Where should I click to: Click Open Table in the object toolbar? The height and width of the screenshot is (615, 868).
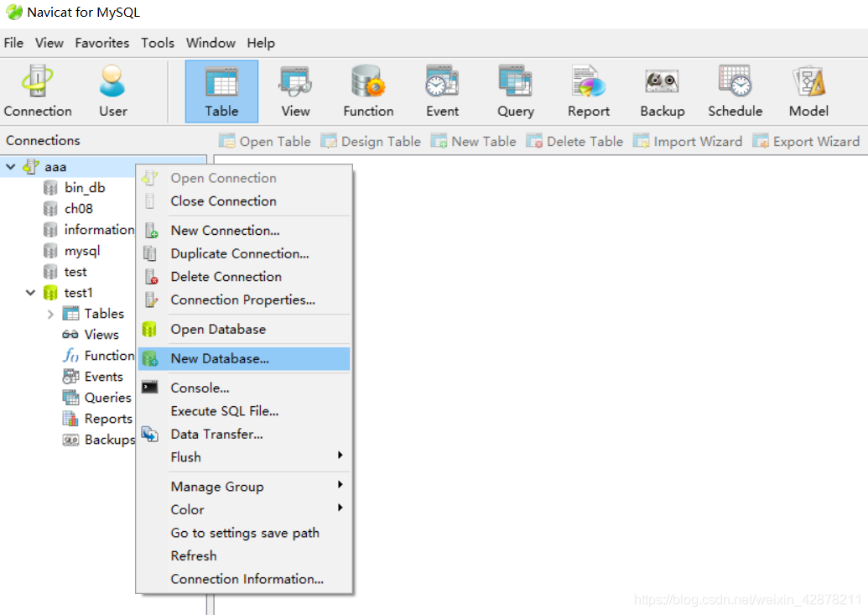point(265,142)
